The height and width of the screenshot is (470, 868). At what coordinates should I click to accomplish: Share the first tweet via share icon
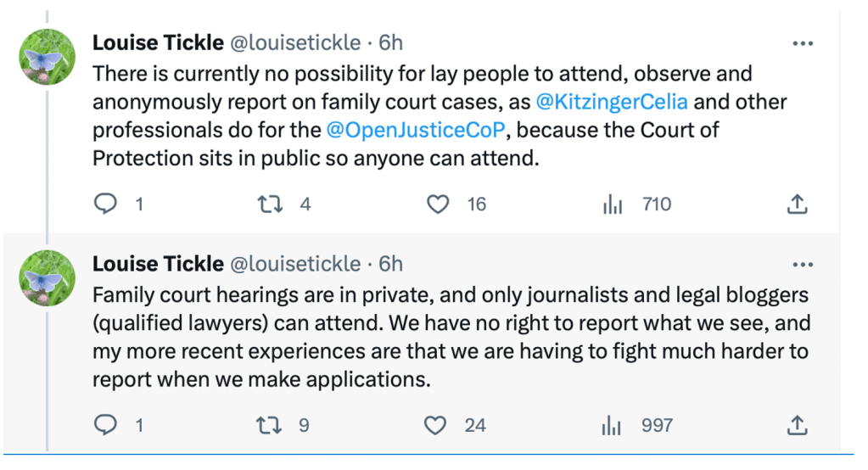pyautogui.click(x=797, y=204)
